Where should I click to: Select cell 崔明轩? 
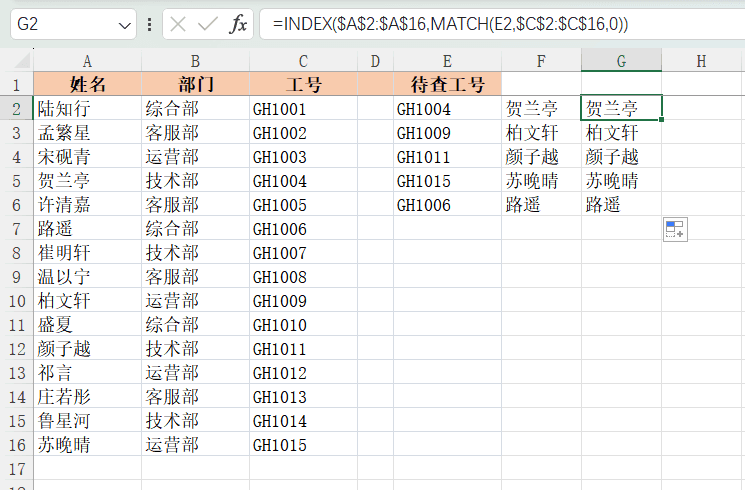coord(87,252)
